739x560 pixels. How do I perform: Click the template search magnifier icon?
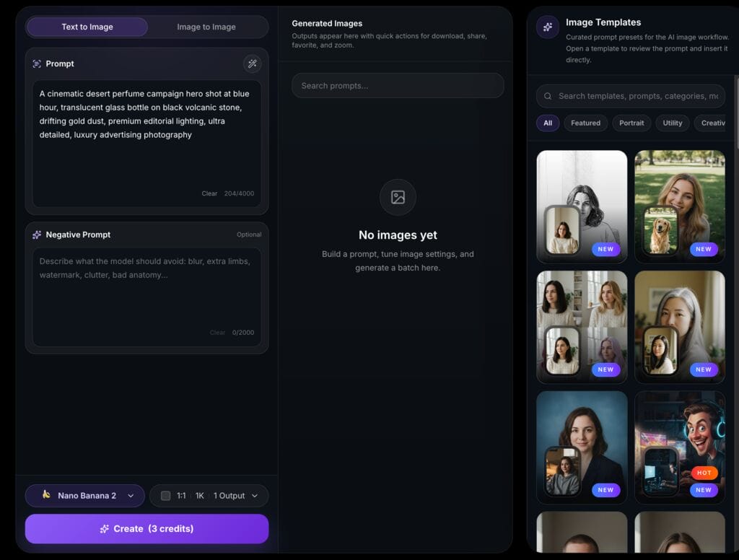click(x=548, y=96)
